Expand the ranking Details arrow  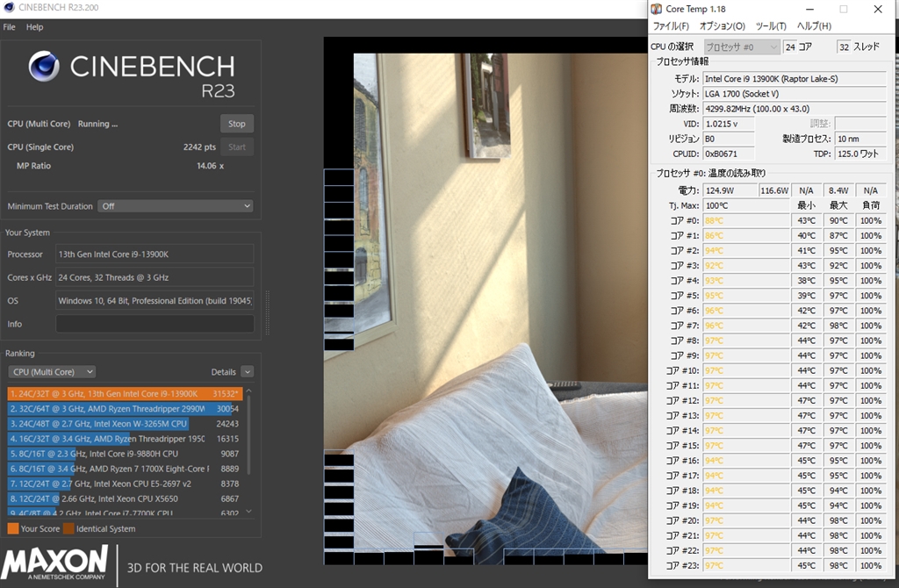[247, 372]
